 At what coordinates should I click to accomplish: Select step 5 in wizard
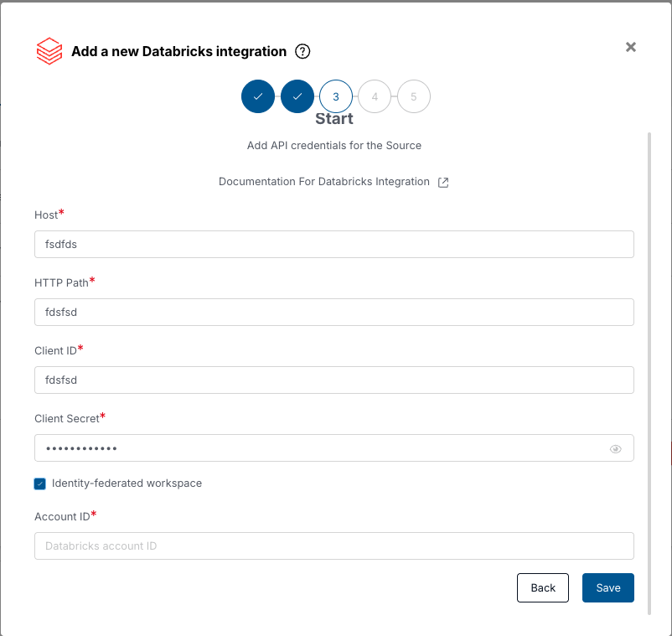pyautogui.click(x=414, y=96)
